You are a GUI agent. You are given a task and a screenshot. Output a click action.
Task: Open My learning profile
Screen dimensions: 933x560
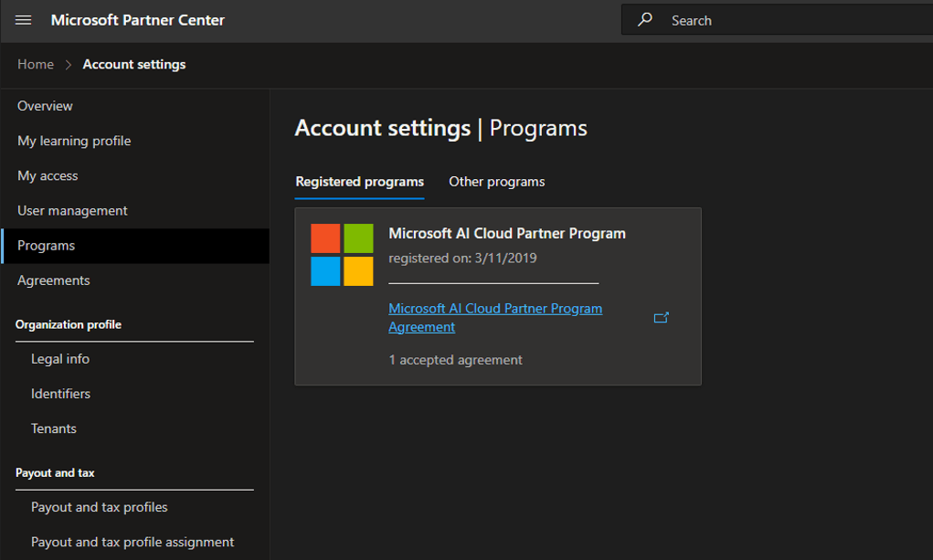tap(73, 141)
